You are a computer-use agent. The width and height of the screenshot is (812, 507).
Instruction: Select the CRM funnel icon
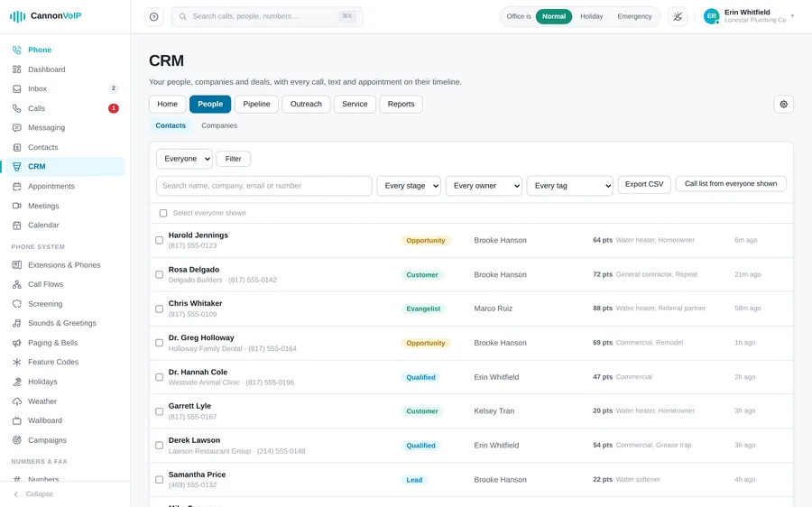[x=17, y=166]
